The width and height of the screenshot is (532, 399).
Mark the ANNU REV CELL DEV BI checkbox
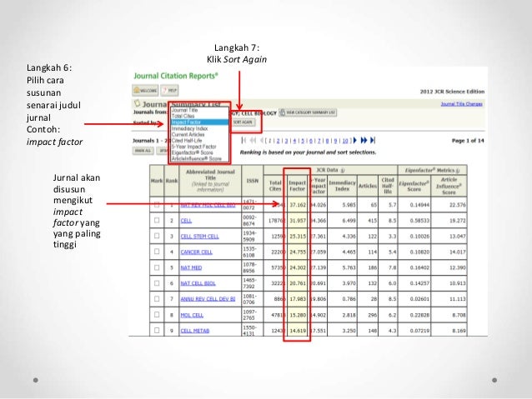157,299
